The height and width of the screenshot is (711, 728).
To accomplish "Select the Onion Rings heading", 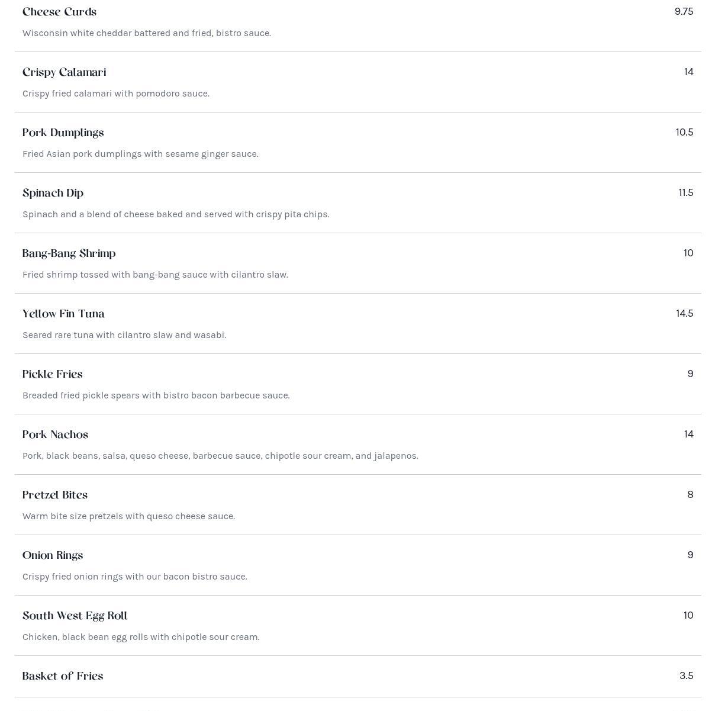I will (52, 556).
